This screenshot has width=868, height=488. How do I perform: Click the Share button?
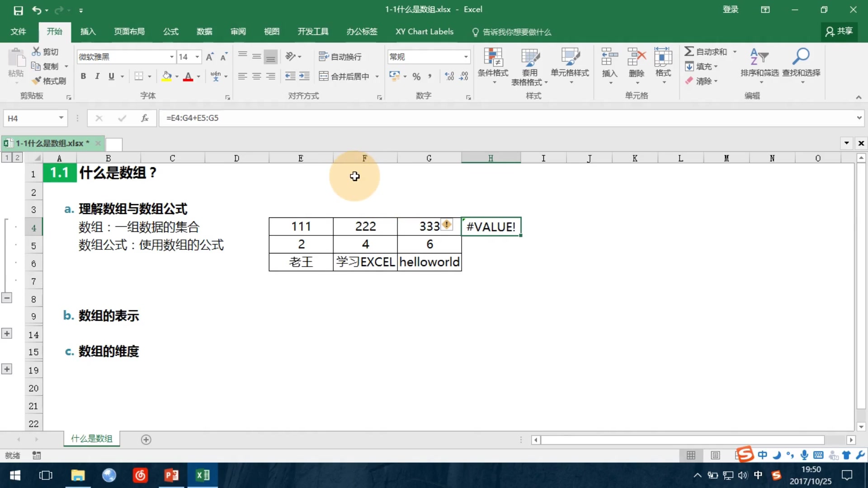[x=839, y=31]
